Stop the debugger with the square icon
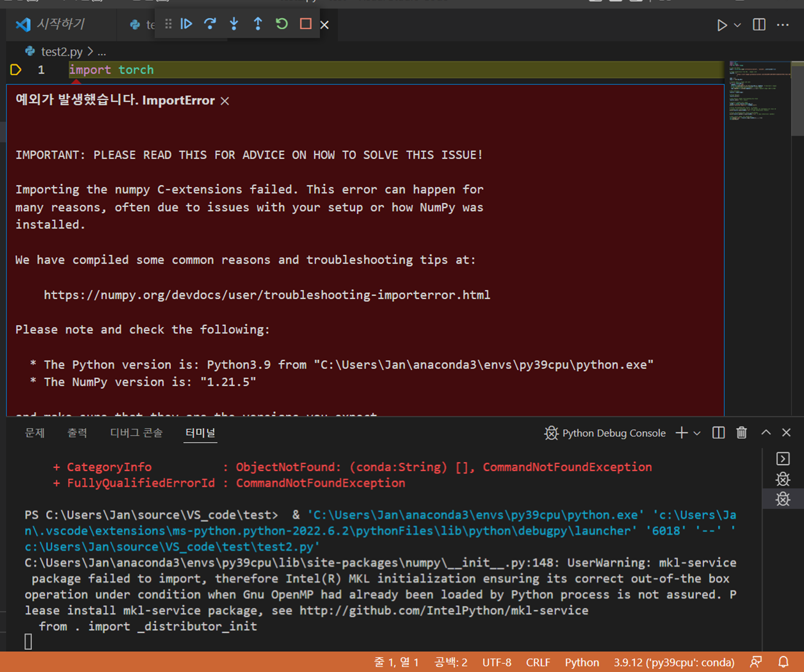804x672 pixels. point(305,24)
